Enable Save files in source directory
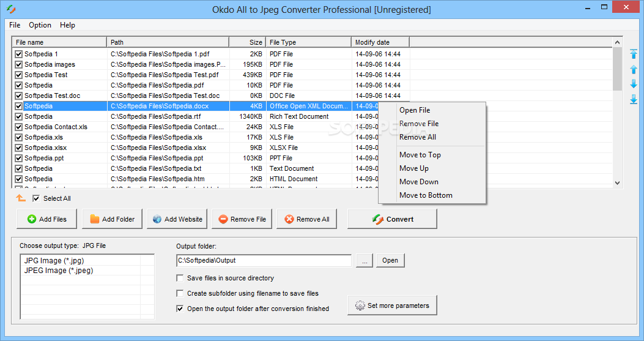 pos(180,278)
